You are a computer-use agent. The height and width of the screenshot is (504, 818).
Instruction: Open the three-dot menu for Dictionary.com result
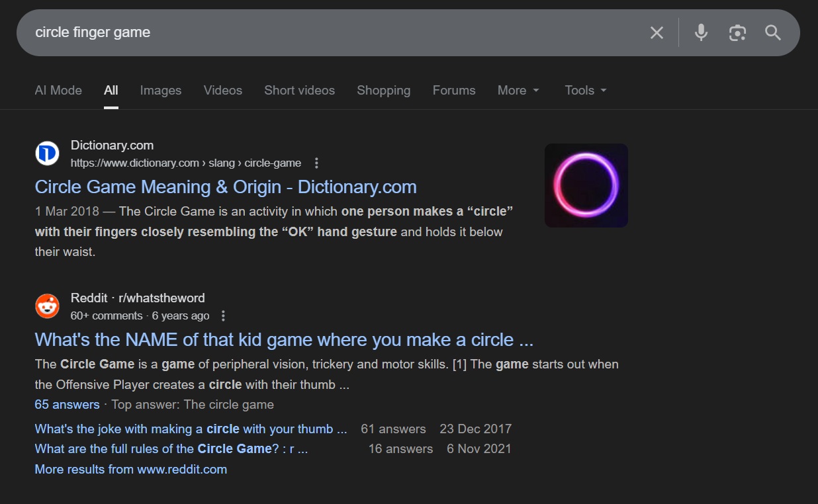tap(316, 163)
